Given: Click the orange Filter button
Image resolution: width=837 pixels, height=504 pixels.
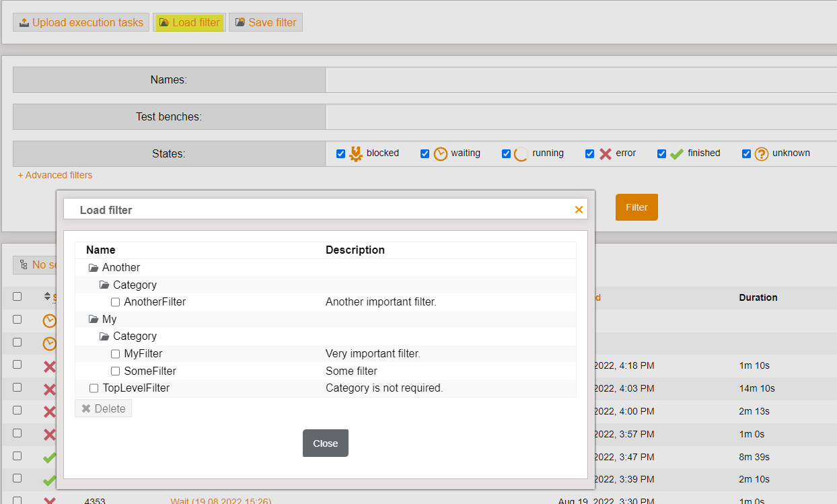Looking at the screenshot, I should click(x=636, y=207).
